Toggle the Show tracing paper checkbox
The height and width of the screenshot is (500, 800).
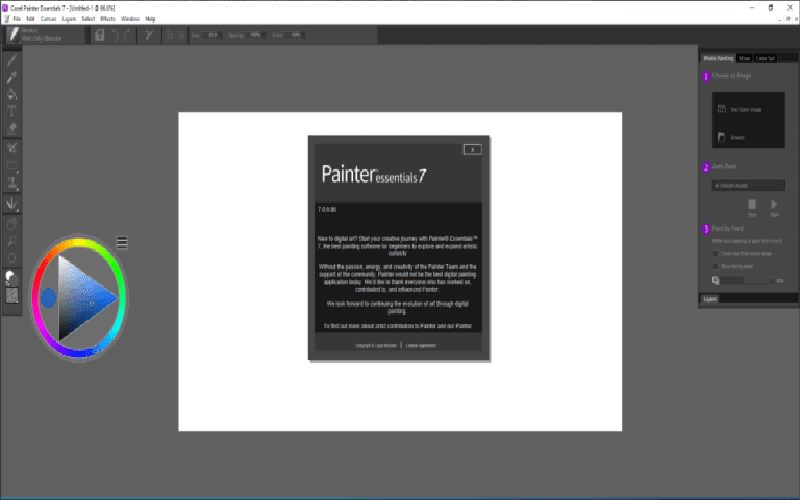715,266
